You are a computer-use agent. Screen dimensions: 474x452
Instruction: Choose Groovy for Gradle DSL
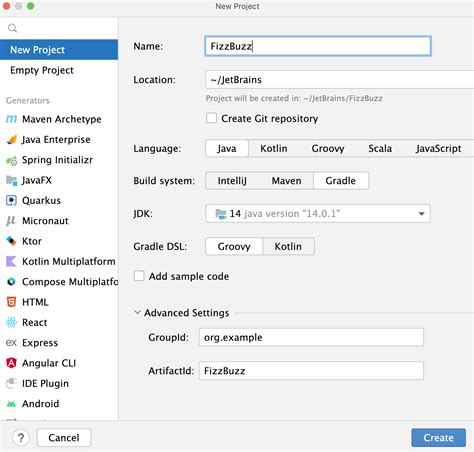234,246
